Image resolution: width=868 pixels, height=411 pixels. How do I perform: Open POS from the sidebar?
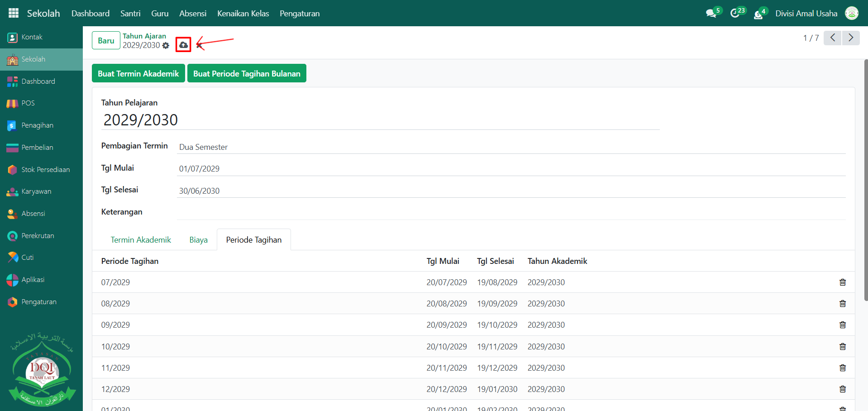(x=28, y=103)
